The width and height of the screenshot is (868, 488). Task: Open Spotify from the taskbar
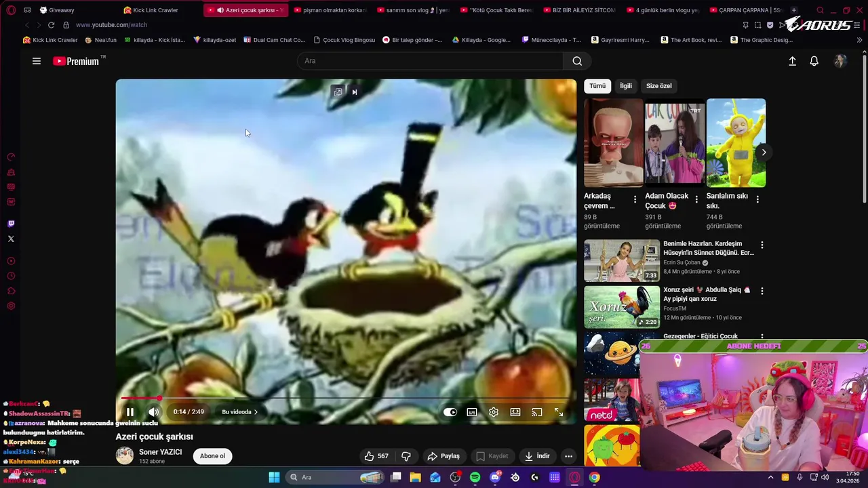pyautogui.click(x=475, y=477)
